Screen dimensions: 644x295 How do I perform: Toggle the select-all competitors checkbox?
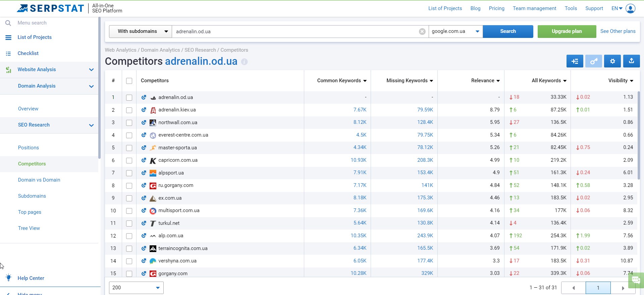point(129,81)
